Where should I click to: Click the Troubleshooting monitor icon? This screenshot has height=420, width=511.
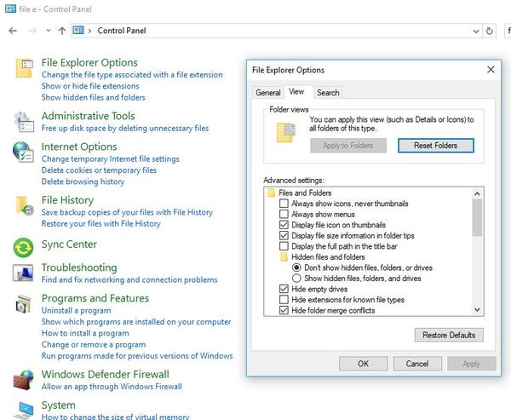(x=23, y=273)
